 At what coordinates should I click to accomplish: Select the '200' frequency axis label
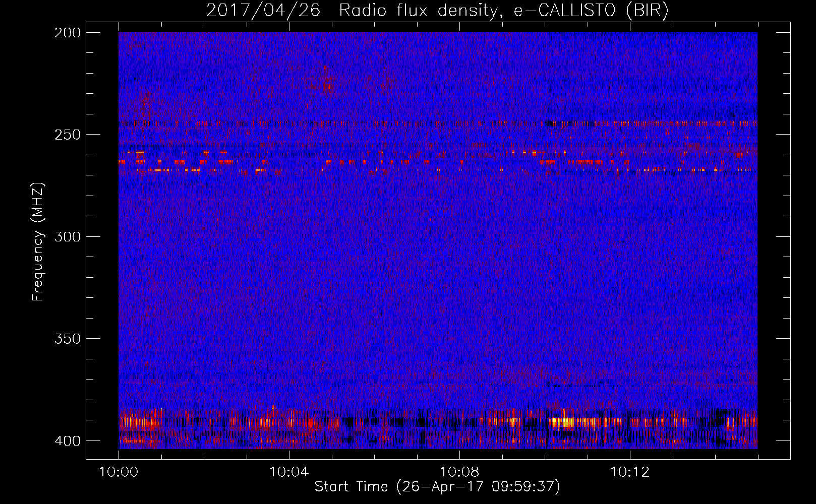click(68, 33)
